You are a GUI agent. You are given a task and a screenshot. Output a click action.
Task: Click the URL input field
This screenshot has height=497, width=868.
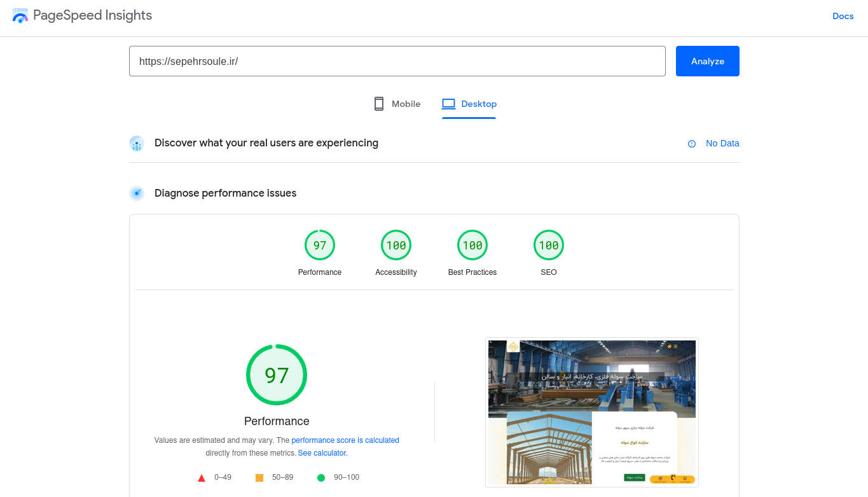pos(397,61)
